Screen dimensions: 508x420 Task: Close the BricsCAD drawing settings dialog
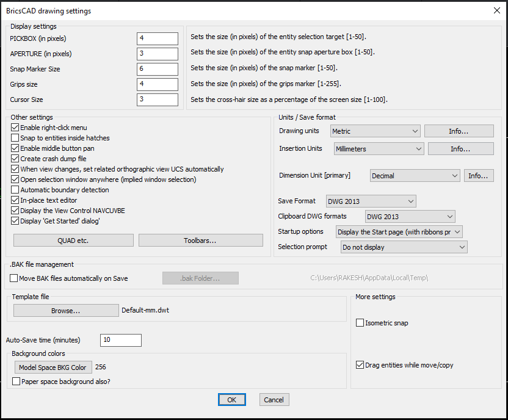pyautogui.click(x=495, y=10)
